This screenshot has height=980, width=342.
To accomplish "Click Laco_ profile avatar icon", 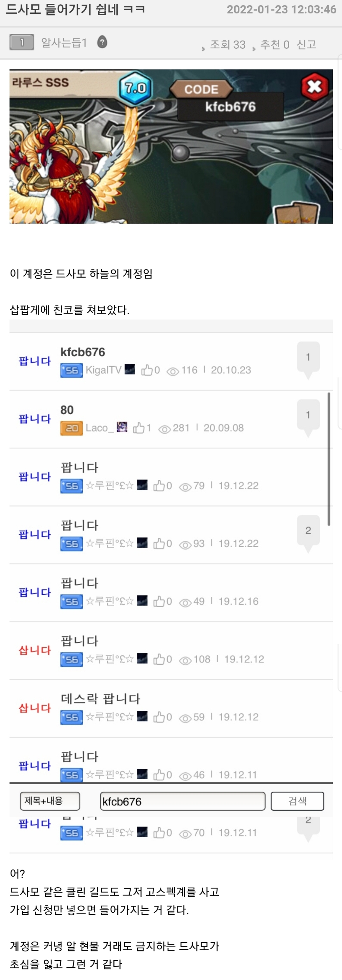I will point(122,427).
